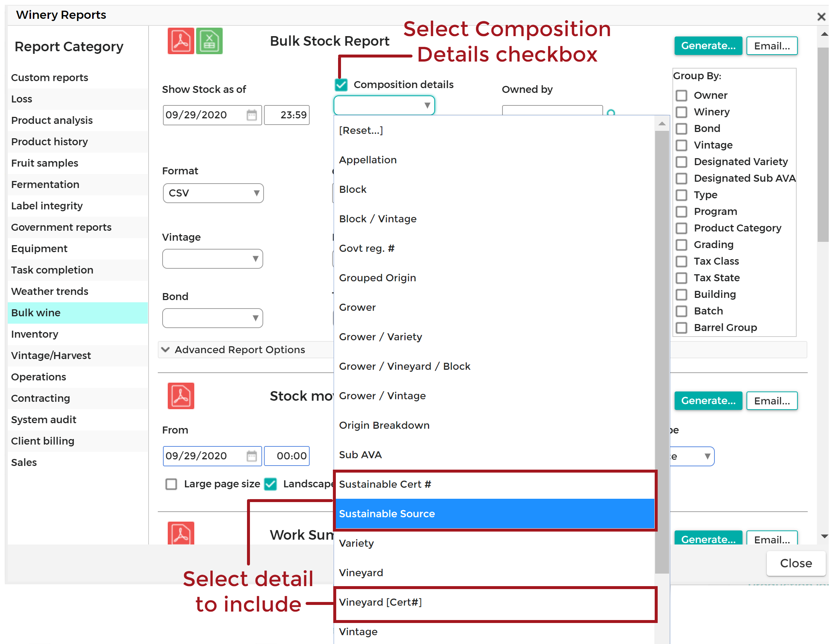This screenshot has height=644, width=835.
Task: Select Appellation composition detail
Action: click(x=494, y=160)
